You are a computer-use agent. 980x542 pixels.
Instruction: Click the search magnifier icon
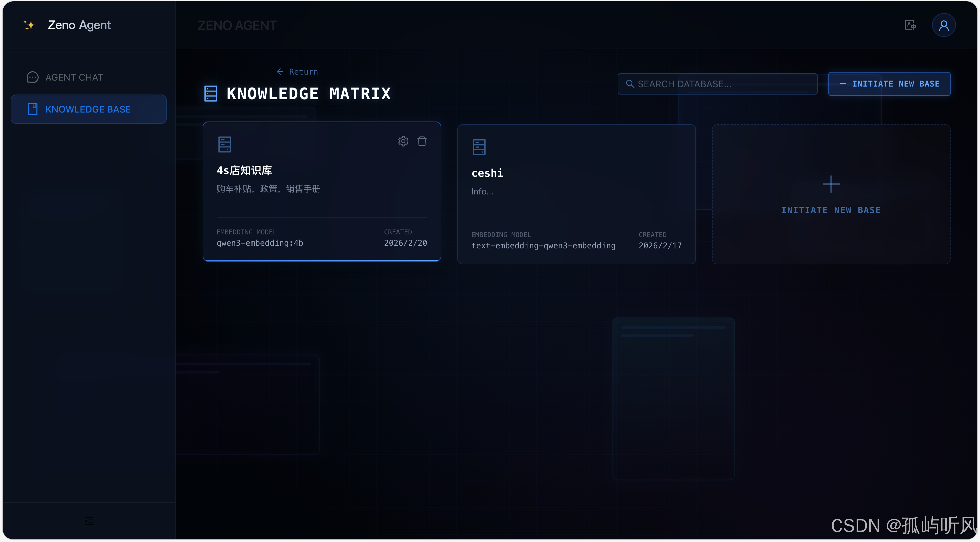tap(630, 84)
